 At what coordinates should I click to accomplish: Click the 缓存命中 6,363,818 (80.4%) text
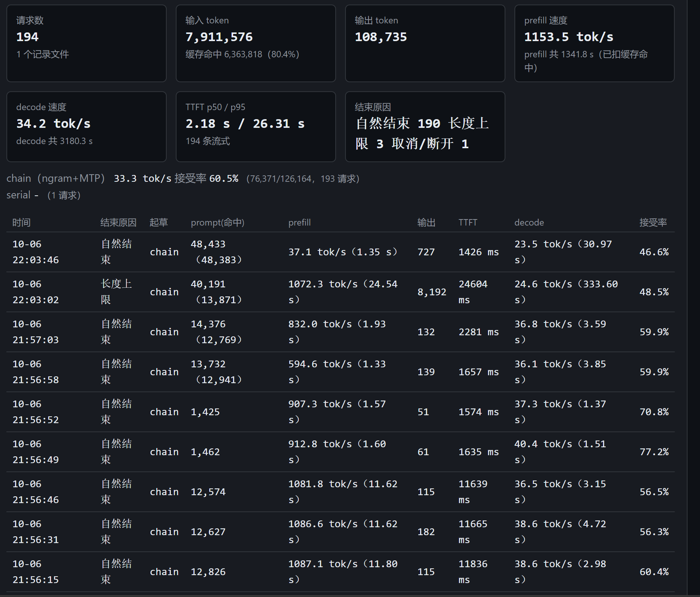[242, 54]
